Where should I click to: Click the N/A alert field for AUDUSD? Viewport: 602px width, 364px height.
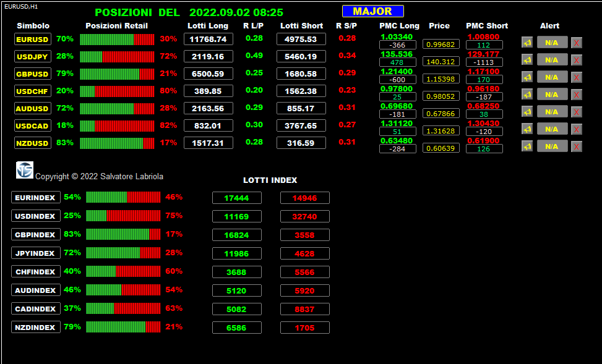(552, 111)
